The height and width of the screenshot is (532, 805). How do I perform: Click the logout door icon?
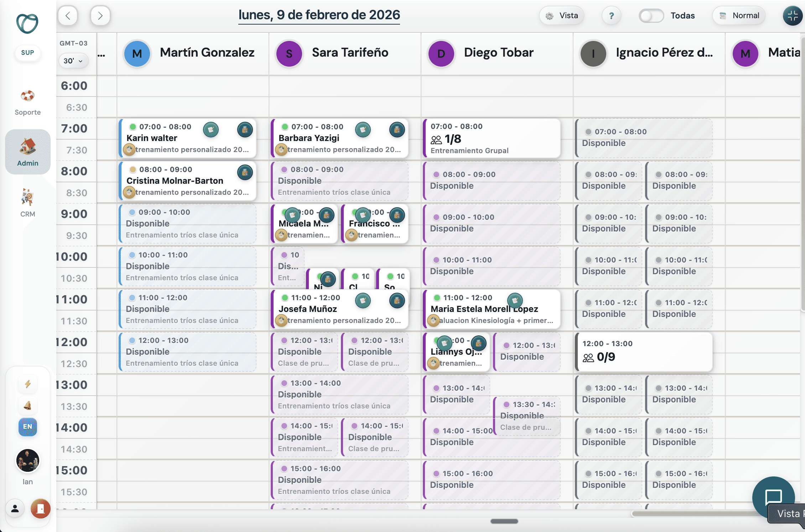coord(40,508)
